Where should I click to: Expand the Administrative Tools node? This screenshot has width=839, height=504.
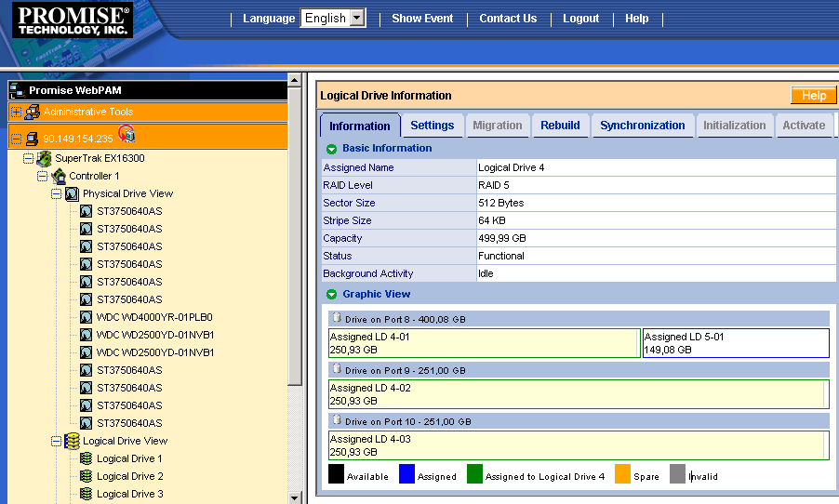(x=16, y=113)
